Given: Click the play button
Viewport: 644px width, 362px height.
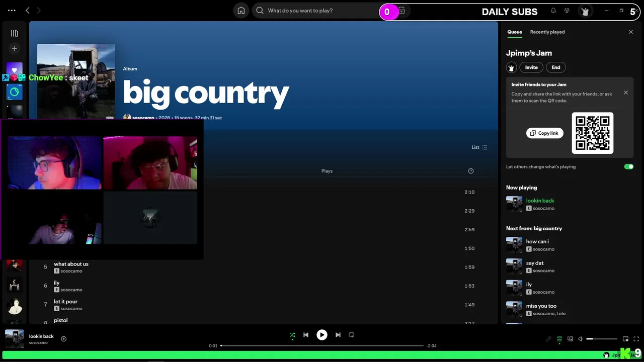Looking at the screenshot, I should click(321, 335).
